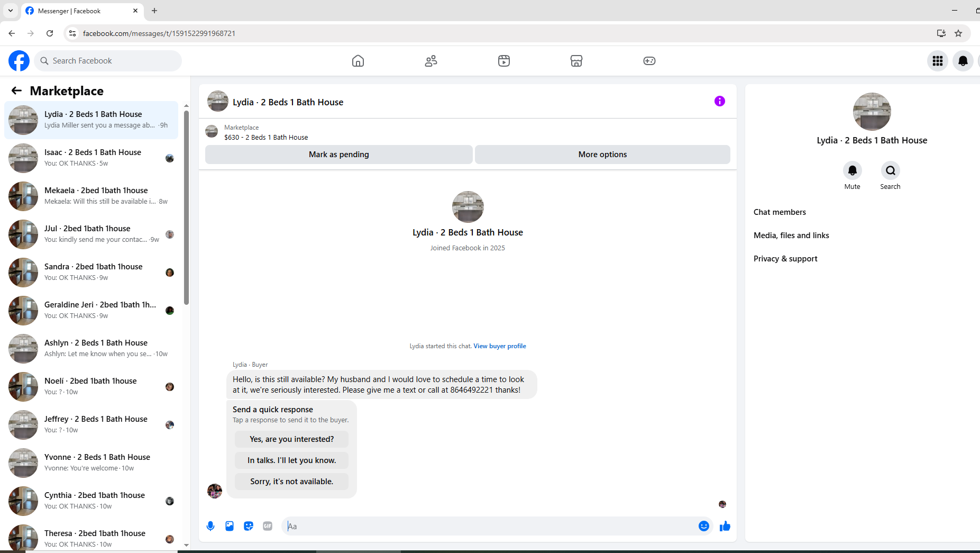Open new browser tab plus button
The image size is (980, 553).
tap(154, 11)
